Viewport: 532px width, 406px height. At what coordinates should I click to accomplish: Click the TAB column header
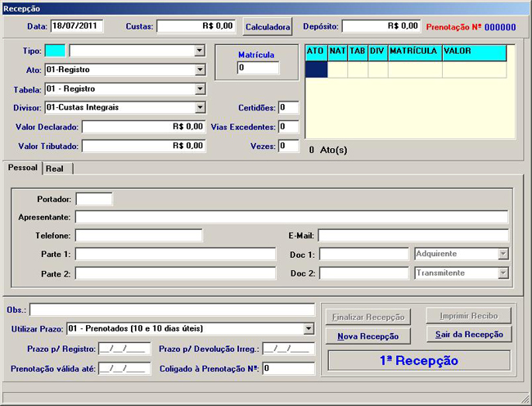click(358, 53)
